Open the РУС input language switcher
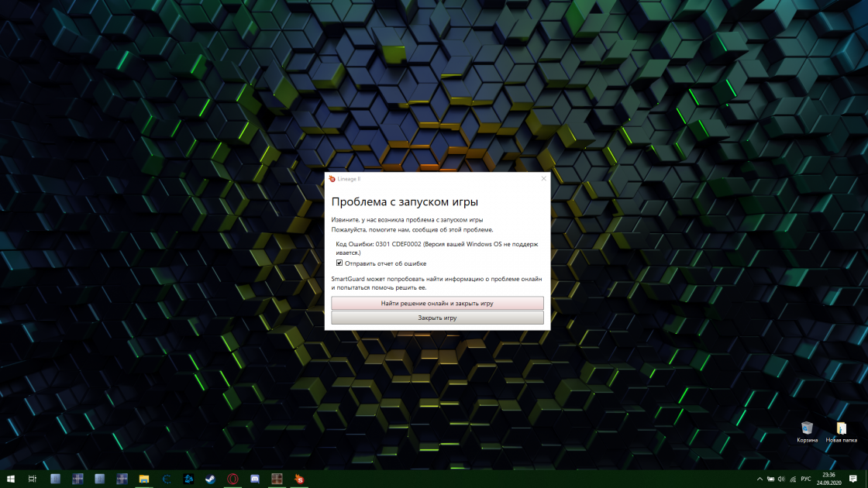868x488 pixels. click(806, 479)
